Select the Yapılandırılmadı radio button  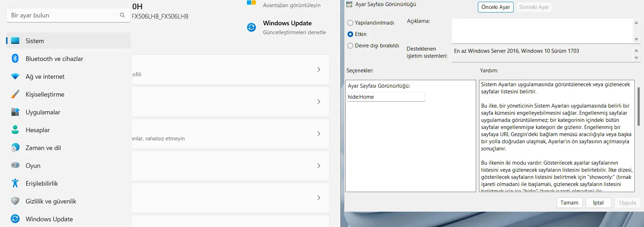350,23
